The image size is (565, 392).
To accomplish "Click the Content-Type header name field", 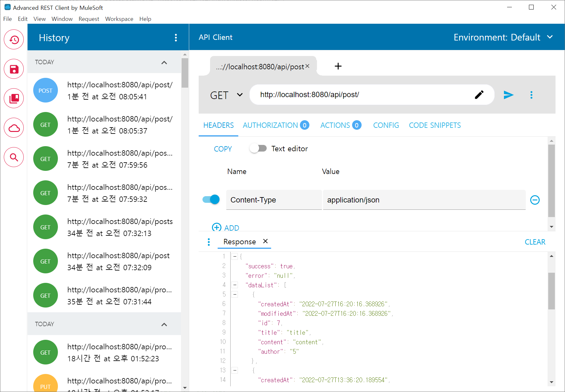I will tap(274, 200).
